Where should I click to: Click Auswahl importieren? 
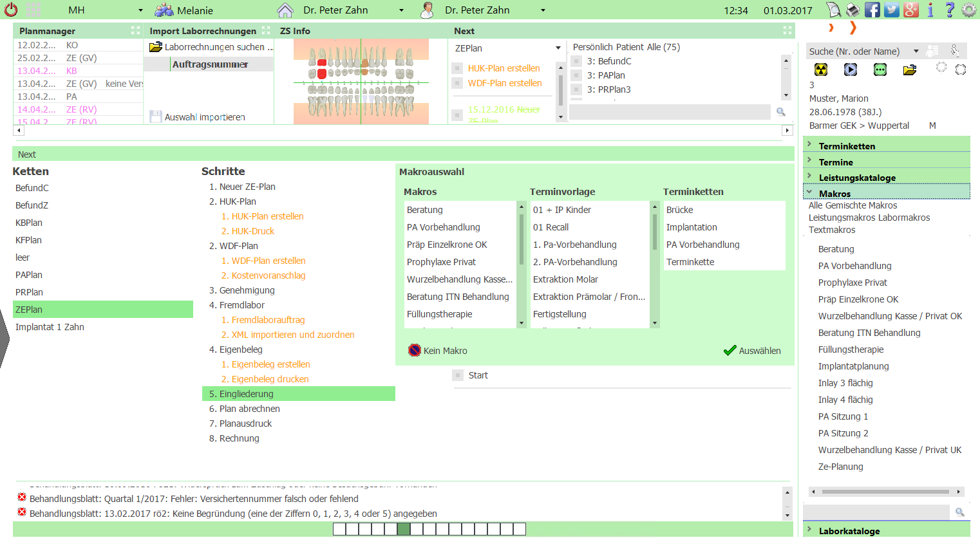tap(198, 116)
